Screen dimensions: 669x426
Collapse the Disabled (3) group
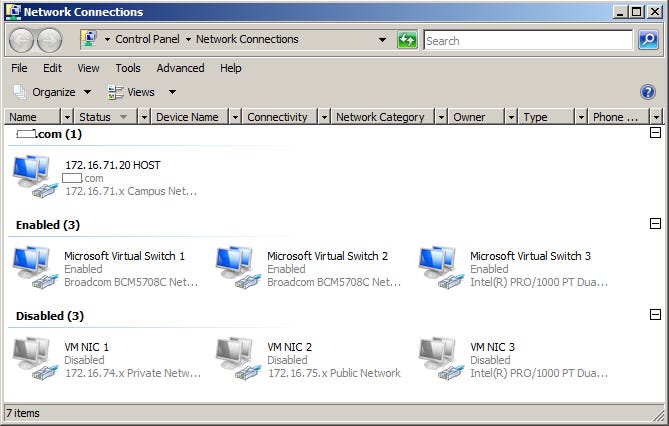coord(655,315)
